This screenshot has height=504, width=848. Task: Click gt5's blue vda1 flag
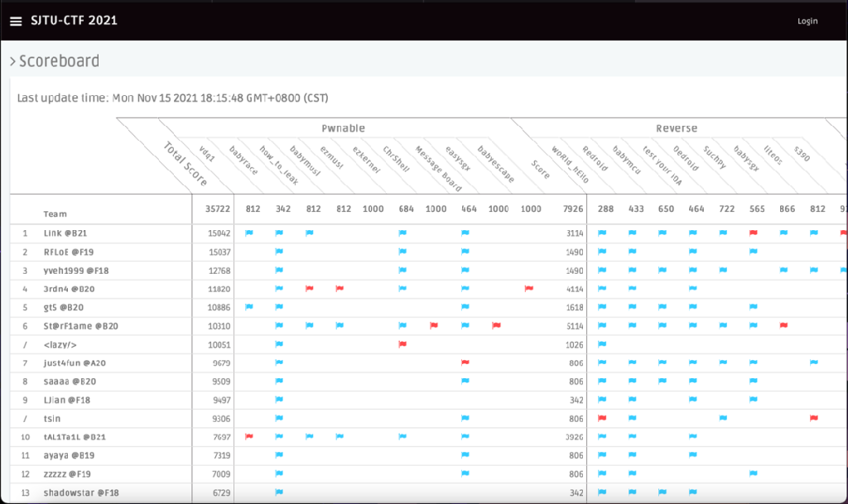pos(248,307)
